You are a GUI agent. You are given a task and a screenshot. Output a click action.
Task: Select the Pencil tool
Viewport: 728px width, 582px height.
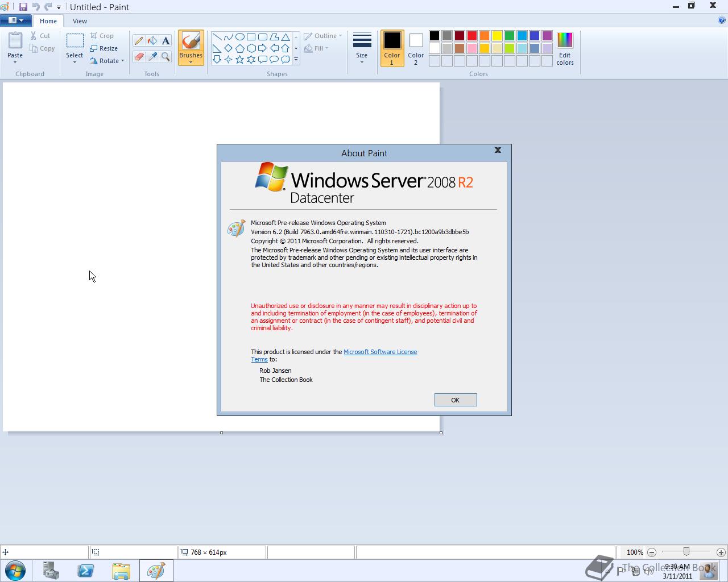[139, 41]
